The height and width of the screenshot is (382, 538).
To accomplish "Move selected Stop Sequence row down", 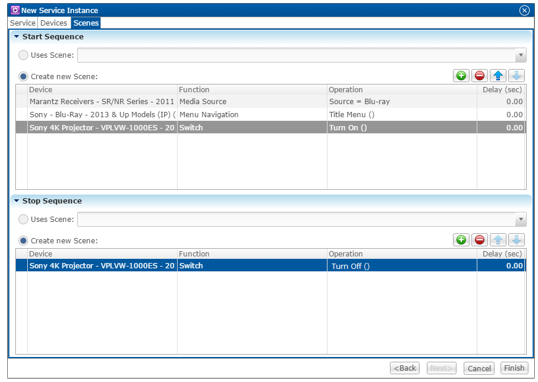I will click(x=516, y=240).
